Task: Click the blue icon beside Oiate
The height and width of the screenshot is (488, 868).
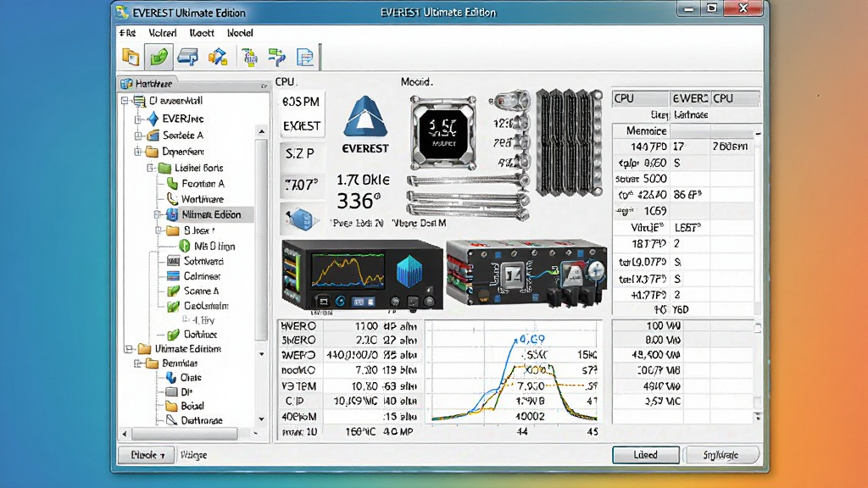Action: pos(171,377)
